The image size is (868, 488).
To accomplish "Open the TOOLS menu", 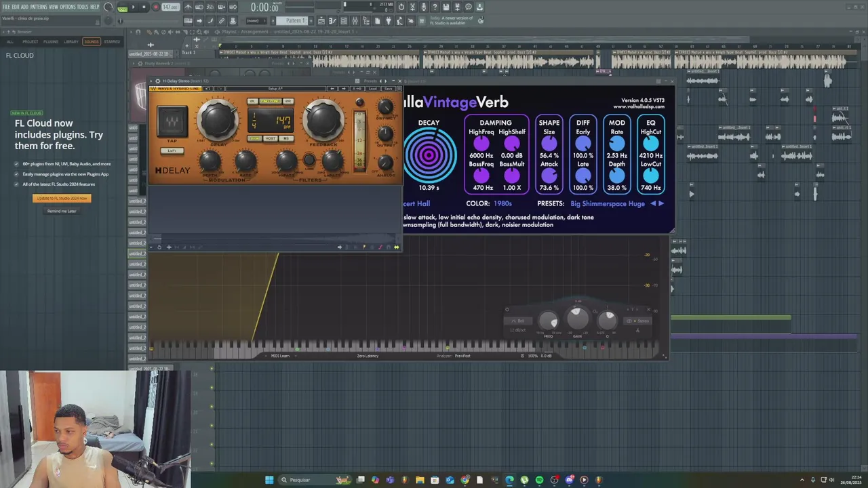I will (x=83, y=7).
